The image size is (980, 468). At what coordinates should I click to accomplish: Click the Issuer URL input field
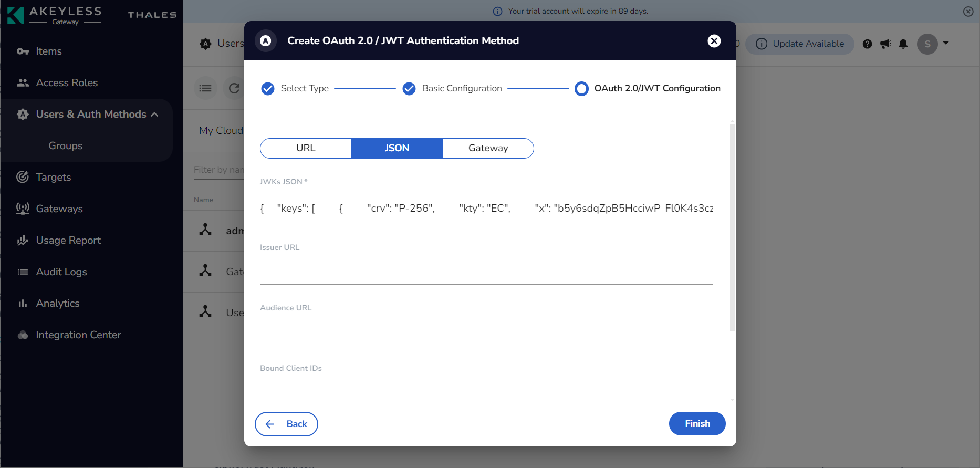coord(486,272)
